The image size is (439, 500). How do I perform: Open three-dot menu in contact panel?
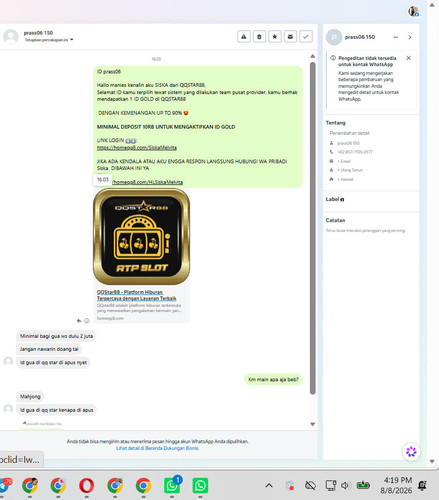coord(396,37)
